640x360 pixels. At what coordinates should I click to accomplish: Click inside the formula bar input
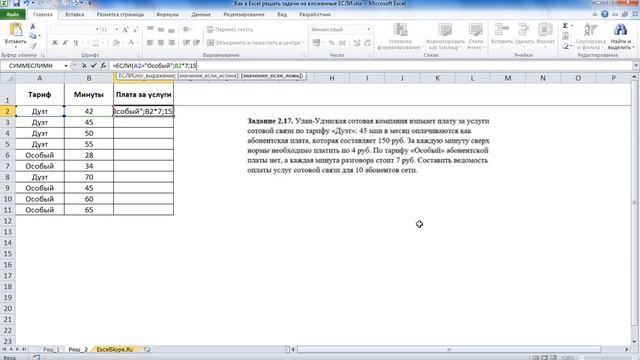[371, 66]
